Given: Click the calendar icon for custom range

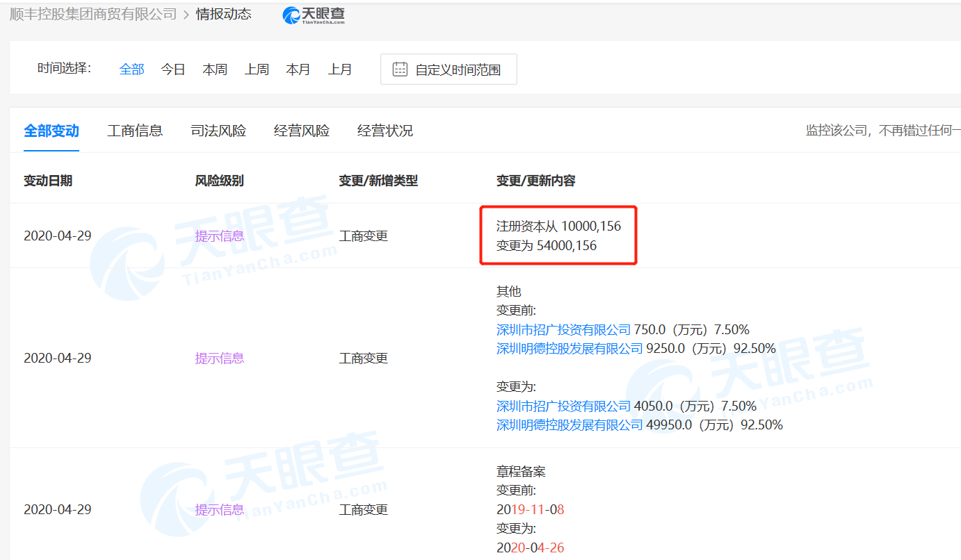Looking at the screenshot, I should click(x=400, y=69).
